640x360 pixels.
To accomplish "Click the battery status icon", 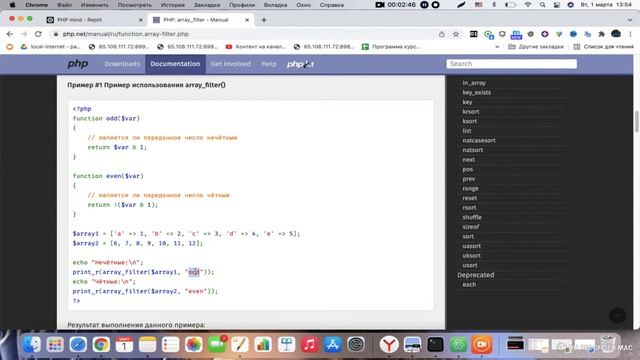I will (x=510, y=5).
